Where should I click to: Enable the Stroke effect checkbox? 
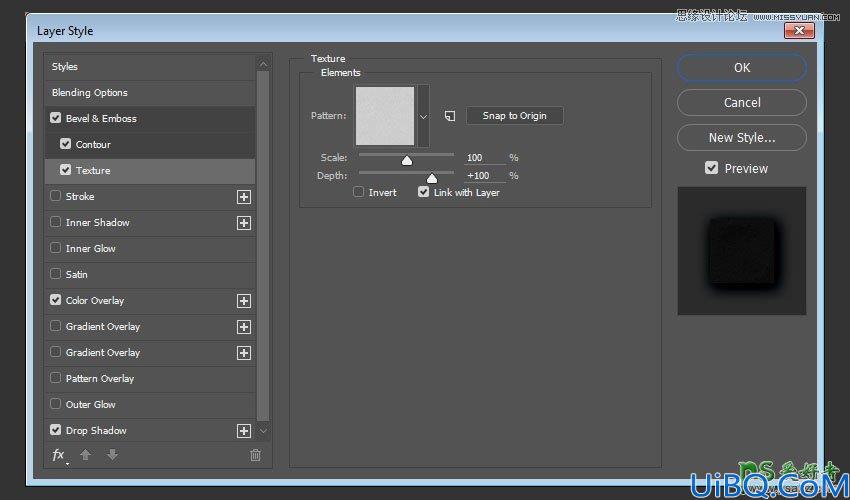(55, 196)
